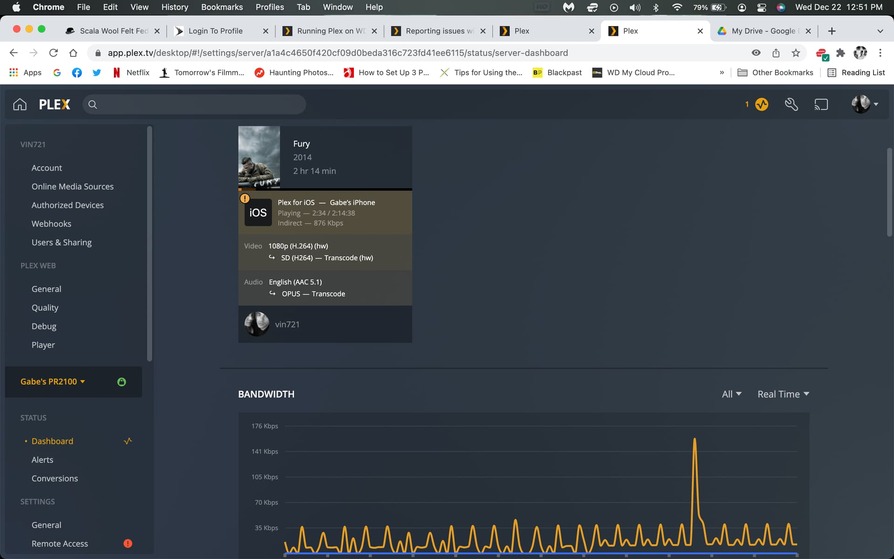Click the activity icon beside Dashboard
The width and height of the screenshot is (894, 559).
click(x=128, y=441)
